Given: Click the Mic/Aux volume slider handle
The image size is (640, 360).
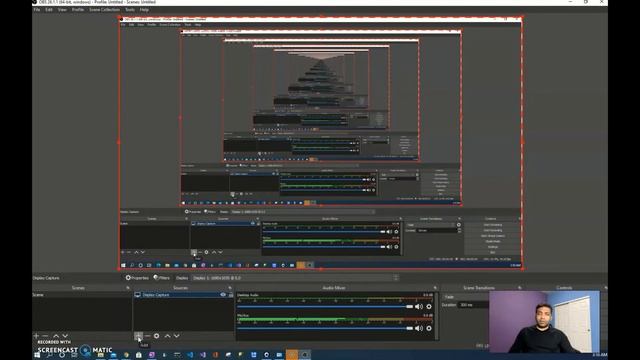Looking at the screenshot, I should coord(409,328).
